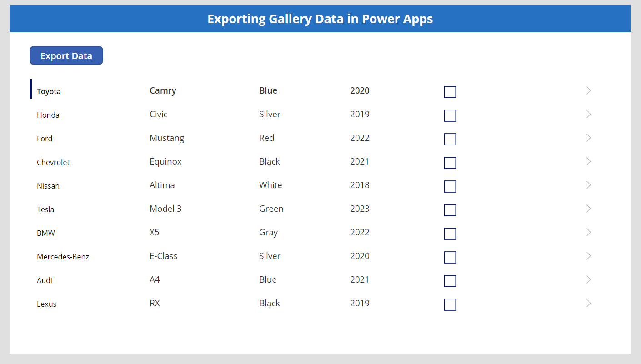Check the checkbox for the Tesla Model 3
Screen dimensions: 641x364
pyautogui.click(x=450, y=210)
